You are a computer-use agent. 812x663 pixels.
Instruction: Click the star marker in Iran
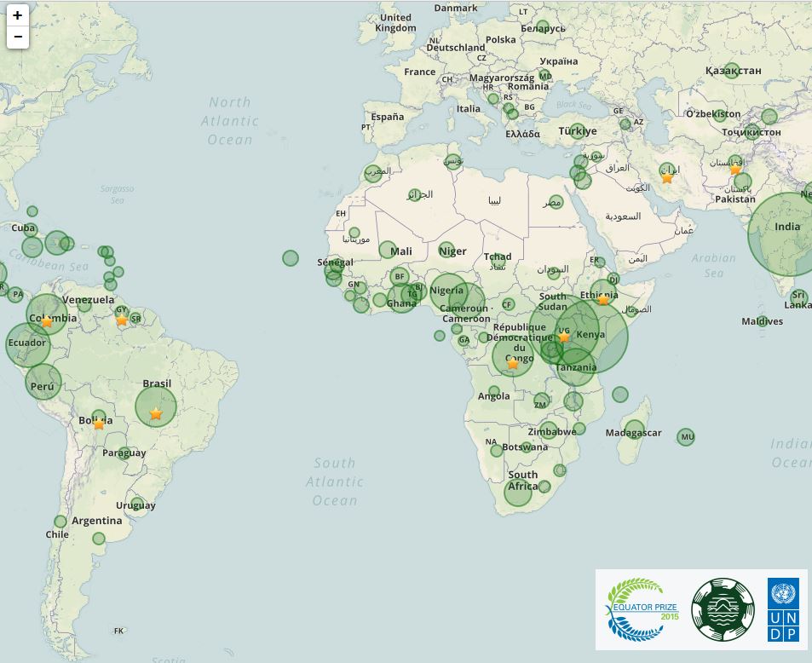click(668, 176)
